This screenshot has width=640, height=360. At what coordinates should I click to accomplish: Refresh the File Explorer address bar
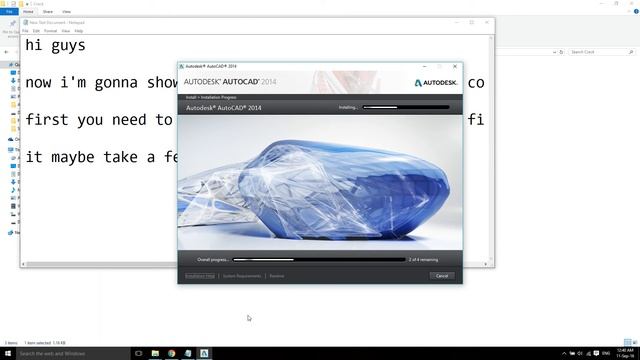(561, 52)
